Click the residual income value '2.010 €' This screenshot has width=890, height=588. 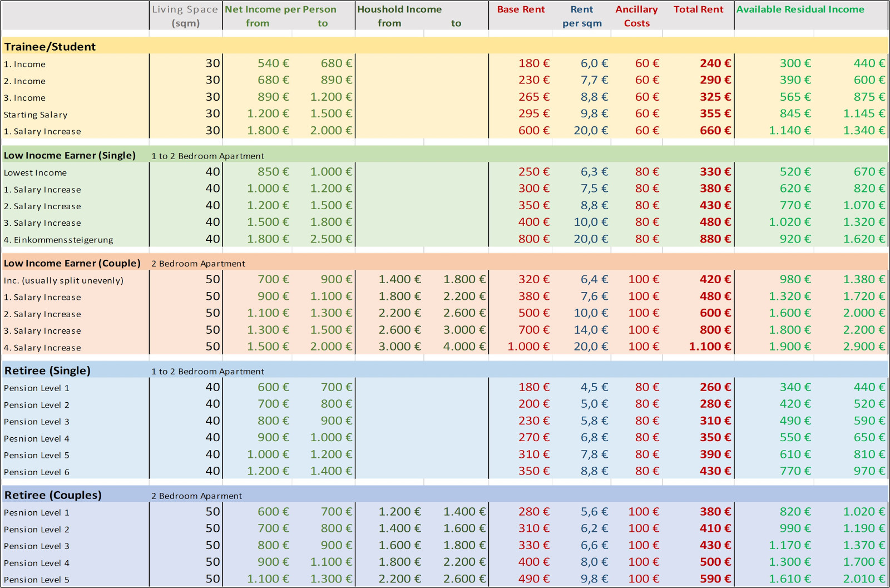pos(864,579)
